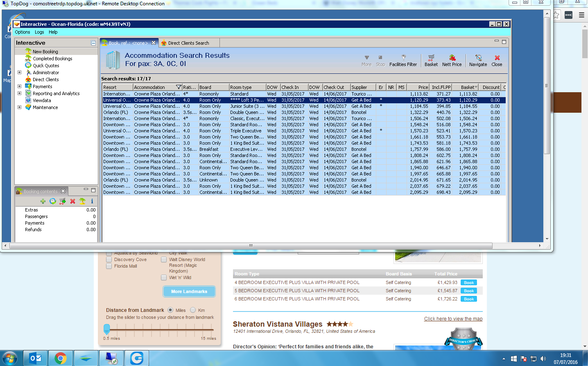The height and width of the screenshot is (366, 588).
Task: Expand the Maintenance tree node
Action: pyautogui.click(x=19, y=107)
